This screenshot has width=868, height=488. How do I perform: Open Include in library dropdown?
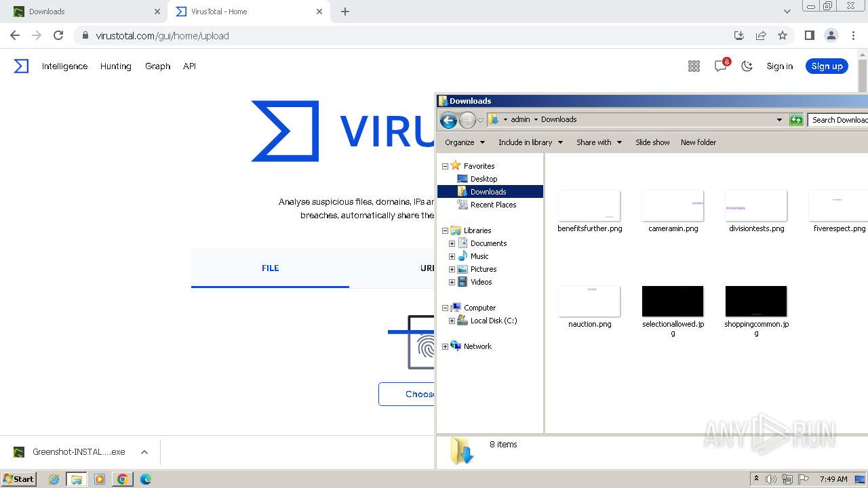click(531, 142)
